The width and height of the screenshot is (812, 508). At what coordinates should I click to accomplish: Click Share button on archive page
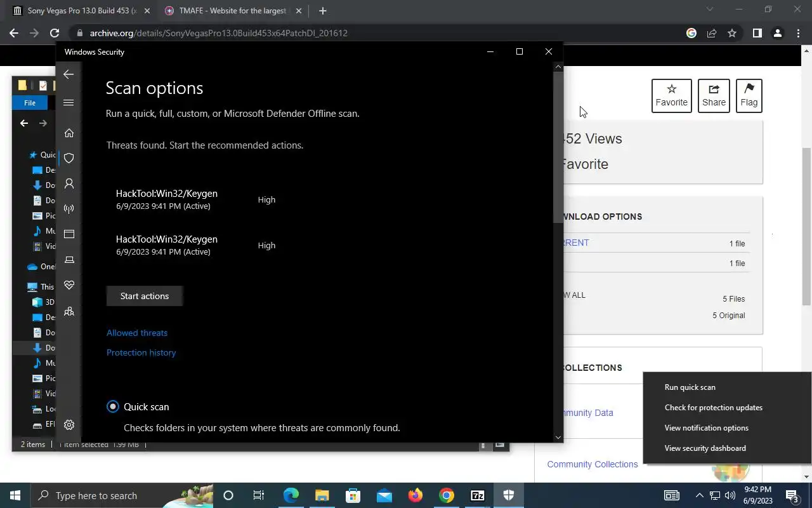pos(714,96)
